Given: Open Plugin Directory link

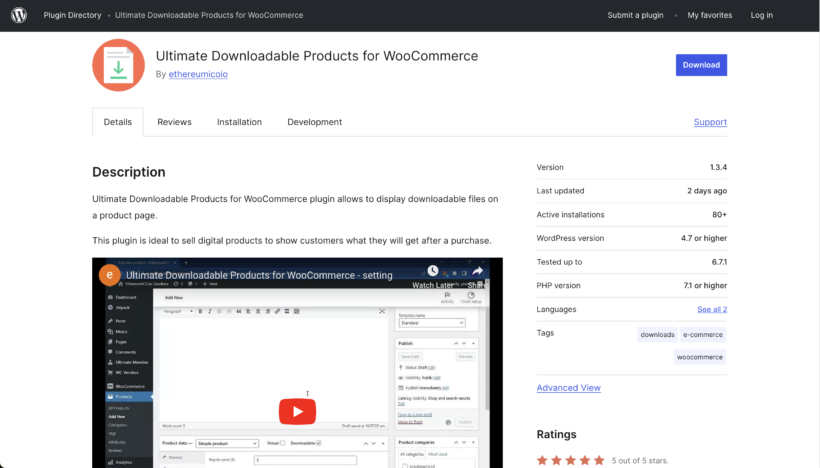Looking at the screenshot, I should (72, 15).
